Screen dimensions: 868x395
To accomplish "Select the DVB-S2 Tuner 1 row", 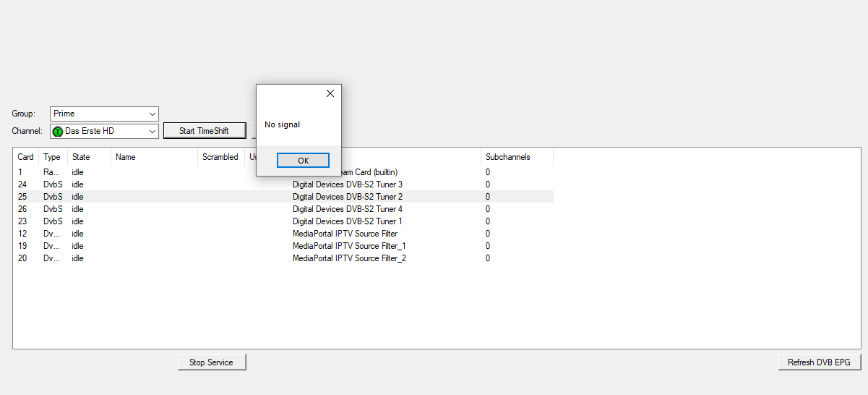I will pyautogui.click(x=348, y=221).
